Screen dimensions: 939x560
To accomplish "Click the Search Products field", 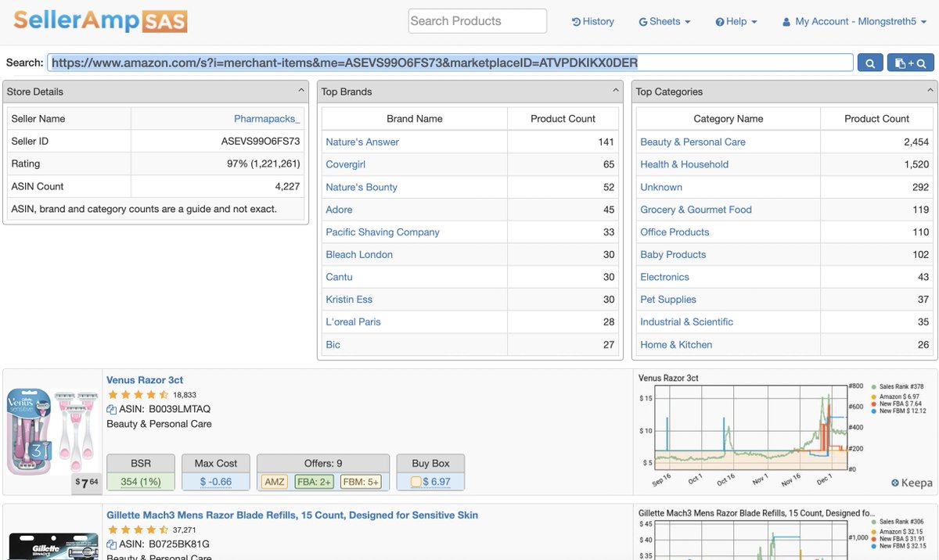I will [477, 21].
